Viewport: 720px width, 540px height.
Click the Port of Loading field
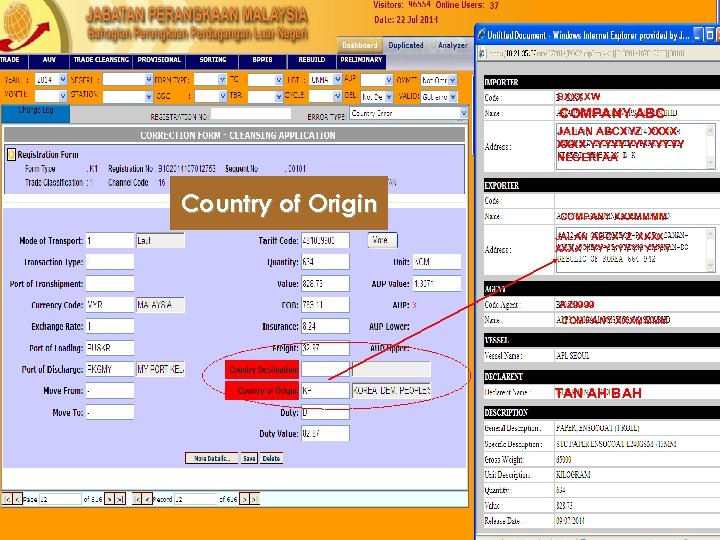pyautogui.click(x=110, y=348)
